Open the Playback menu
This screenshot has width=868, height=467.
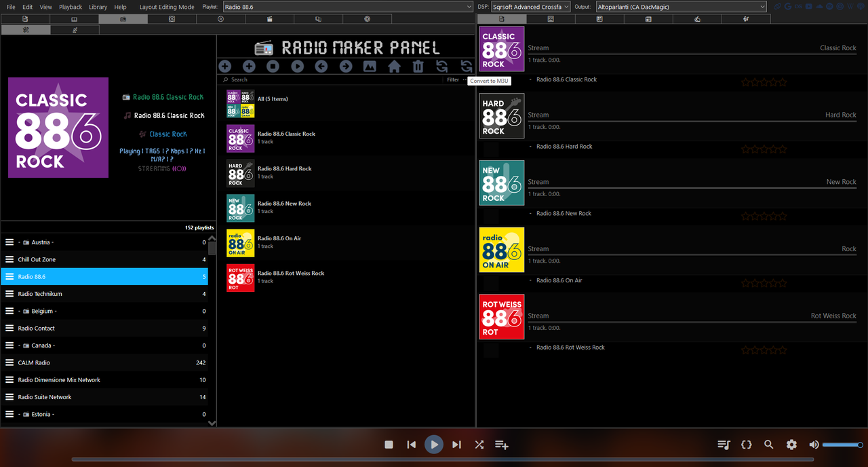click(x=71, y=7)
